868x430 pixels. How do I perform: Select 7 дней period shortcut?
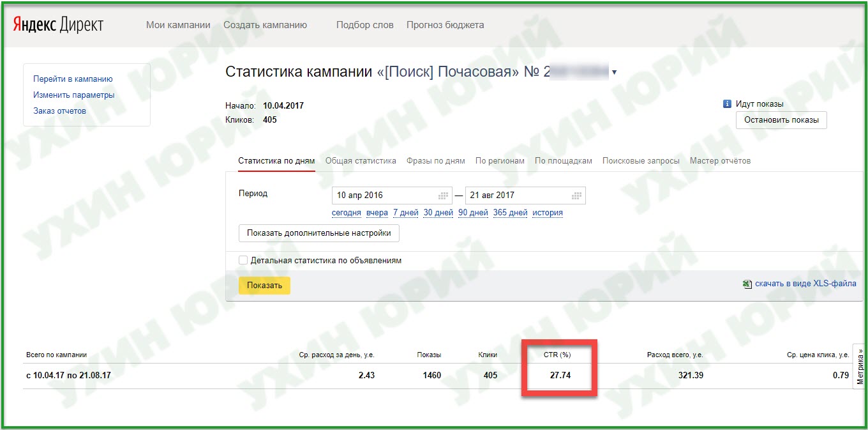(x=406, y=213)
